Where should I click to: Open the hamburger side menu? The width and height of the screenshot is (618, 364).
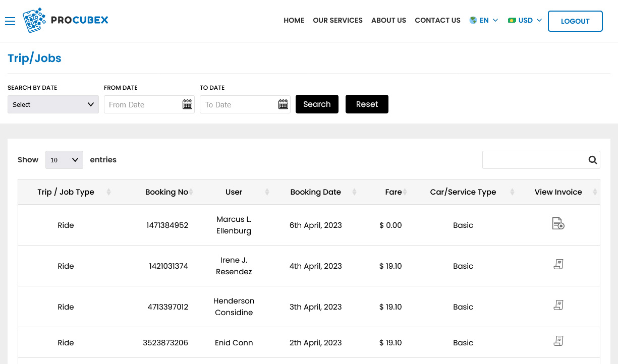10,21
